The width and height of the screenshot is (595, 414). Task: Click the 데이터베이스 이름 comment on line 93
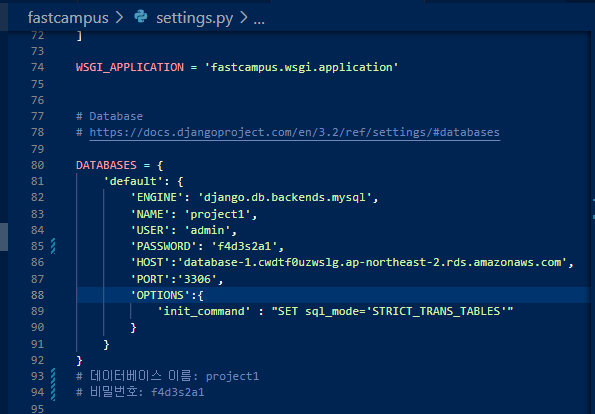[x=167, y=376]
